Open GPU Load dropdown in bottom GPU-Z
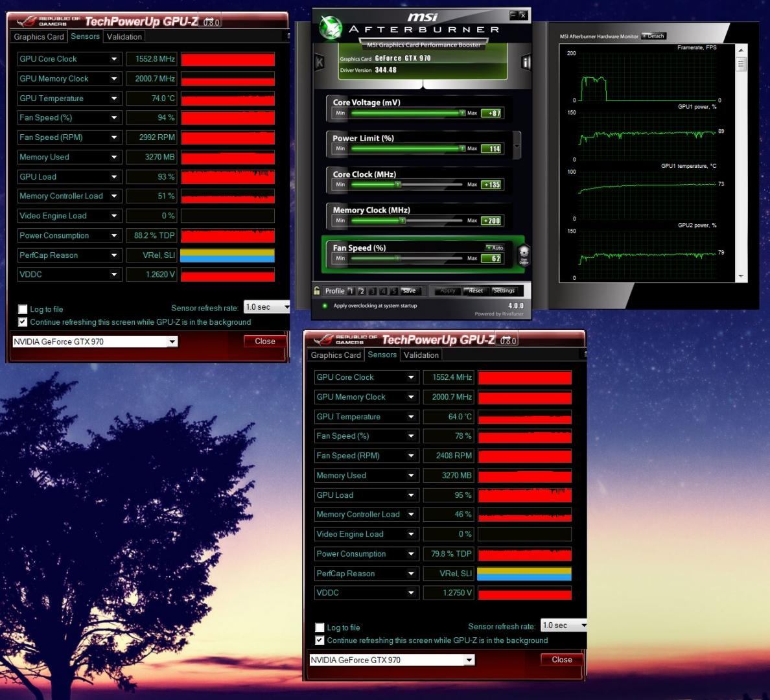 (x=411, y=495)
